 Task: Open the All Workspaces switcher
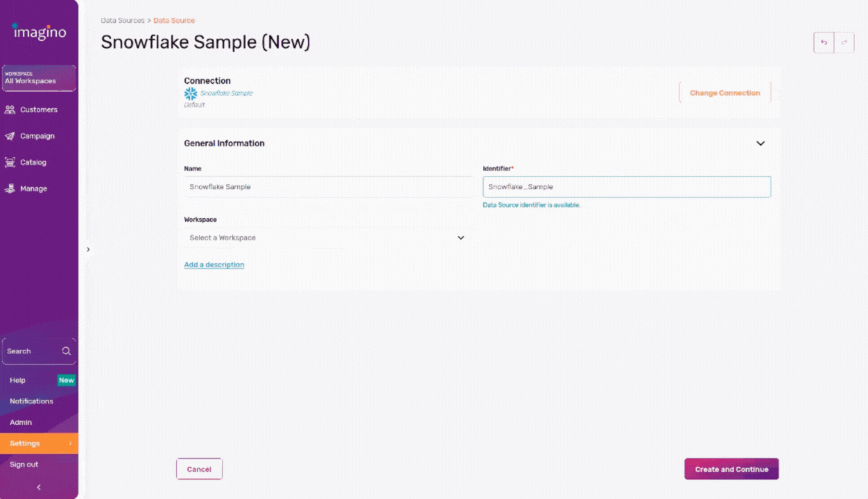click(39, 78)
